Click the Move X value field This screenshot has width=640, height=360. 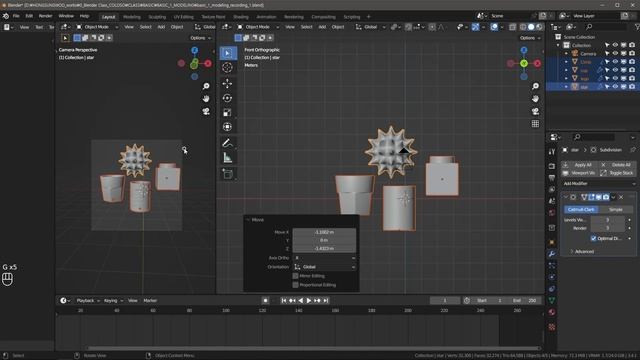click(324, 232)
